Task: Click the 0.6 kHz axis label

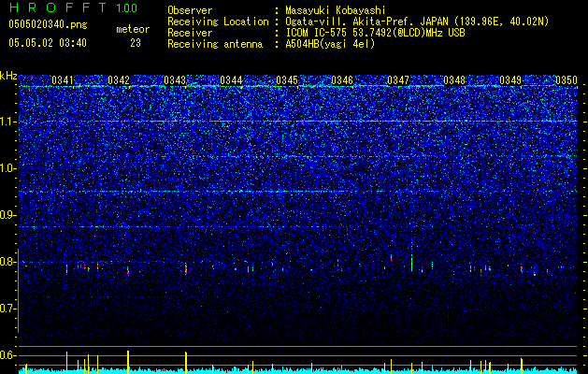Action: pos(7,355)
